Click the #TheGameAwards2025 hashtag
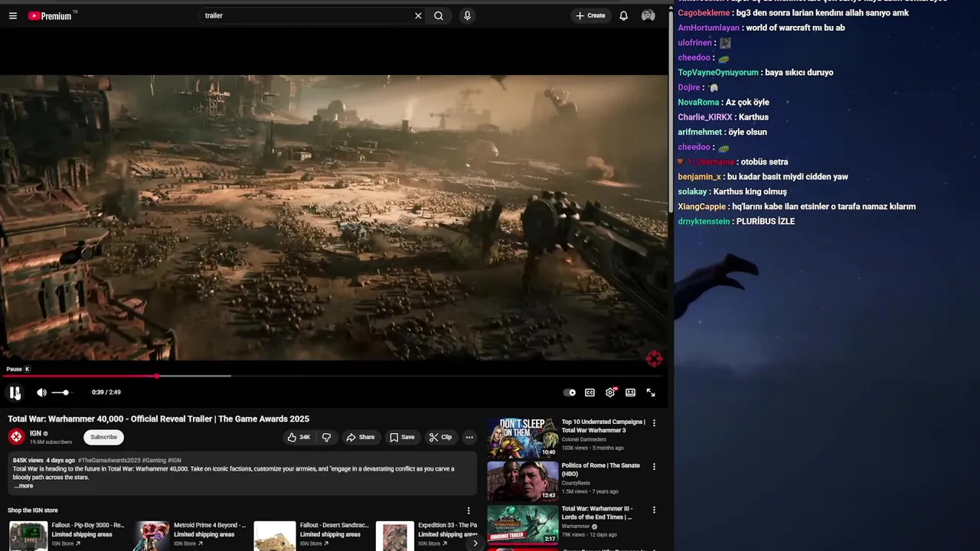The height and width of the screenshot is (551, 980). [x=109, y=461]
